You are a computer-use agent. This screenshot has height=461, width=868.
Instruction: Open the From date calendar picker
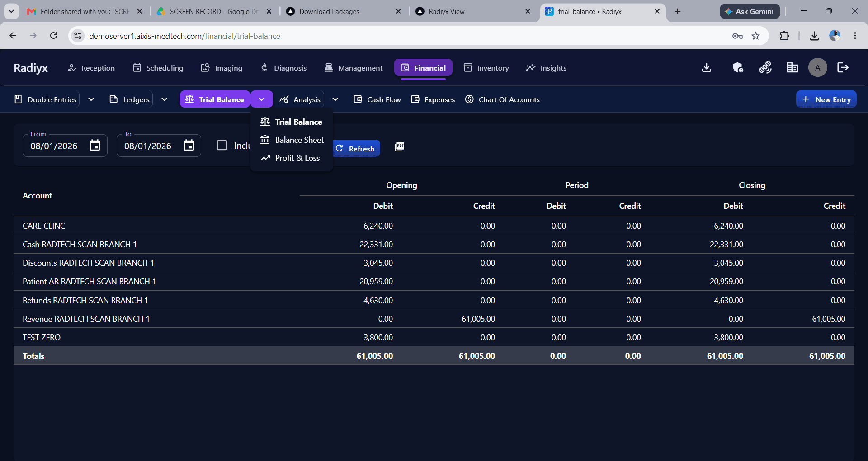tap(95, 146)
